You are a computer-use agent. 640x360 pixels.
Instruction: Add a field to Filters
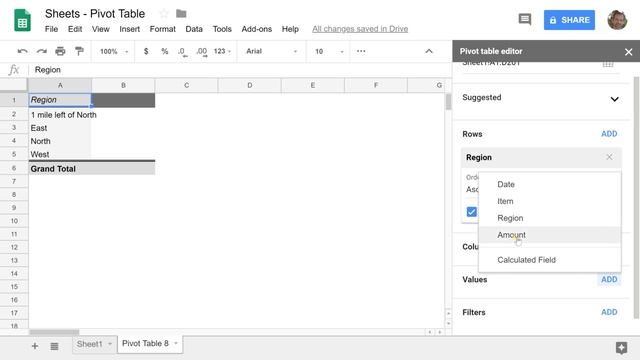pos(609,312)
